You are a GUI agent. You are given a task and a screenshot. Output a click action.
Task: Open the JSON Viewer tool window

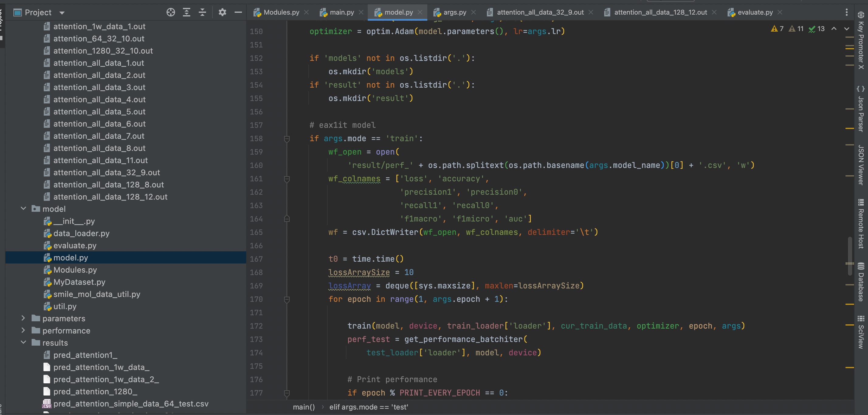861,165
